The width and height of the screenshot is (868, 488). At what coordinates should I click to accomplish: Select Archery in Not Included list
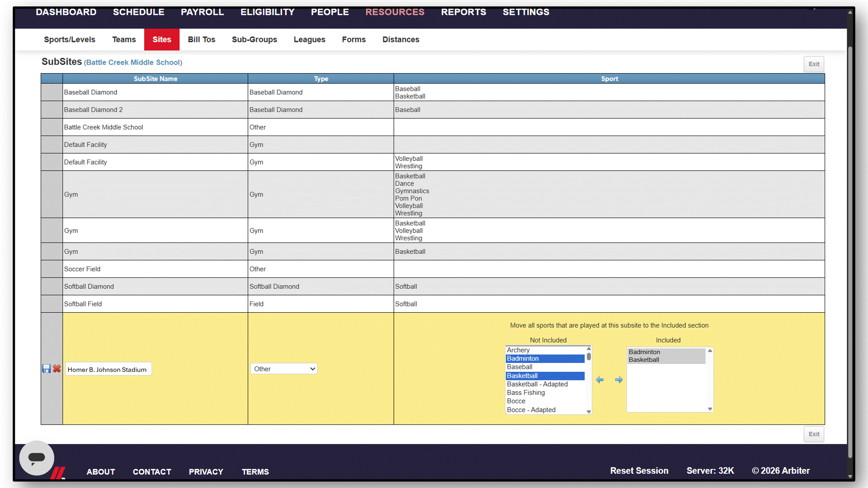click(545, 350)
